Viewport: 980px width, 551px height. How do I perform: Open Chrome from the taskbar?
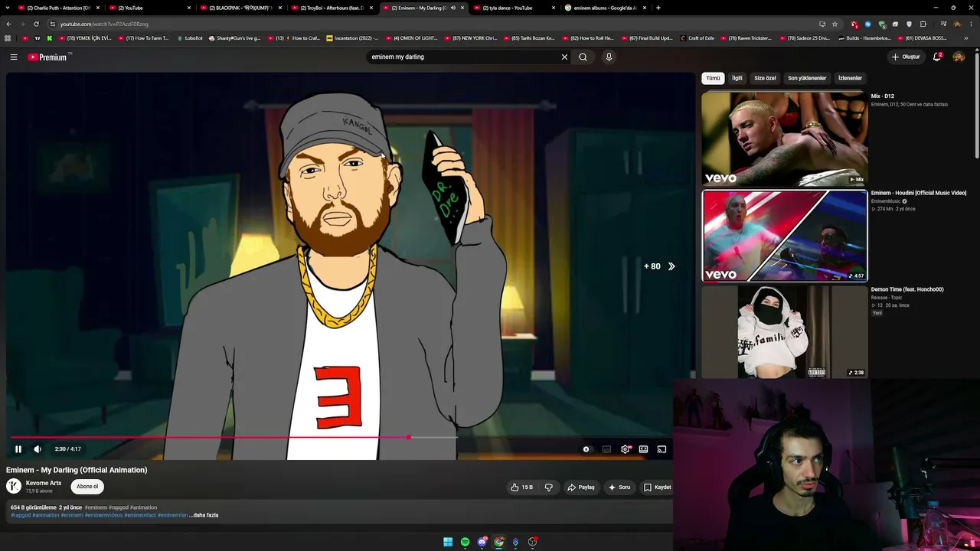(x=498, y=542)
